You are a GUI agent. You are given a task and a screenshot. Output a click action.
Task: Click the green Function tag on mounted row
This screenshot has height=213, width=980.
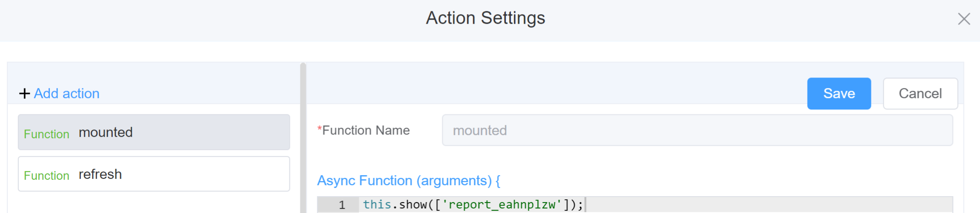pyautogui.click(x=47, y=134)
